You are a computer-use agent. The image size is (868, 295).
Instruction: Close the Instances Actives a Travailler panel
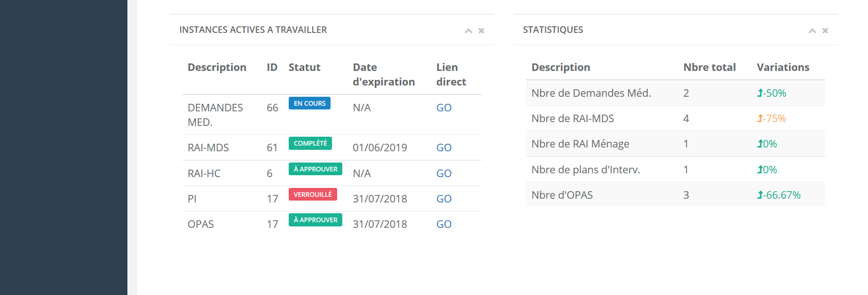pyautogui.click(x=481, y=31)
